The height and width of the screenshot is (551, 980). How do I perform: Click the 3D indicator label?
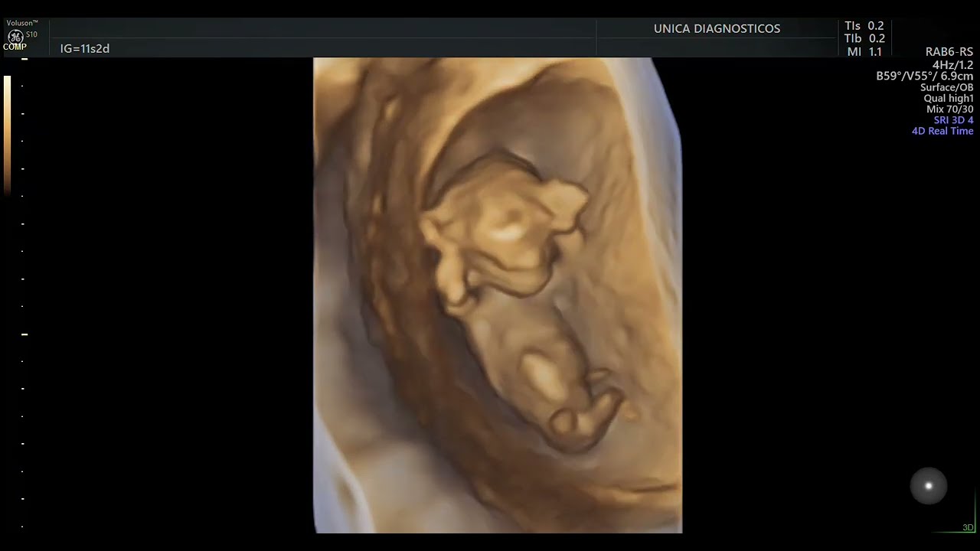coord(968,528)
